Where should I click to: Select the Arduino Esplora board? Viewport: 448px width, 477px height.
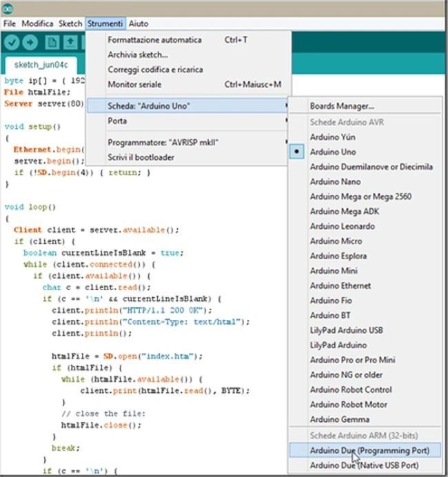click(x=365, y=256)
